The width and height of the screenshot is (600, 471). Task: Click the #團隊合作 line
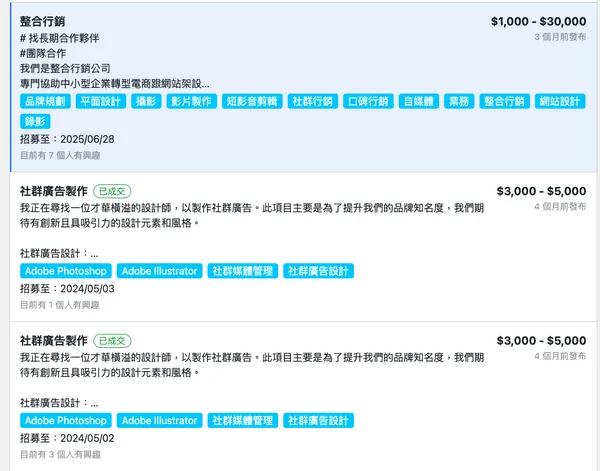point(43,53)
